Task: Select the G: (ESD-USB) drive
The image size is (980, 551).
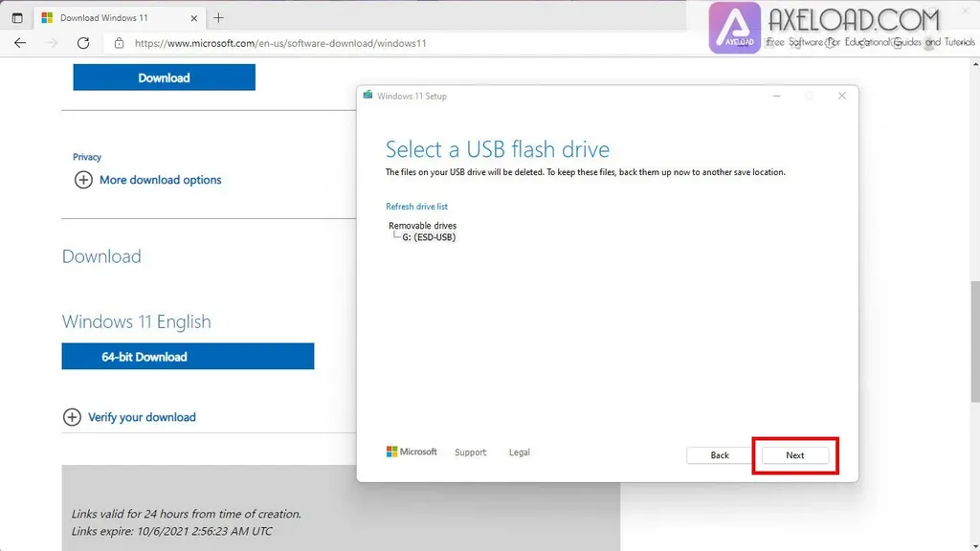Action: pos(429,237)
